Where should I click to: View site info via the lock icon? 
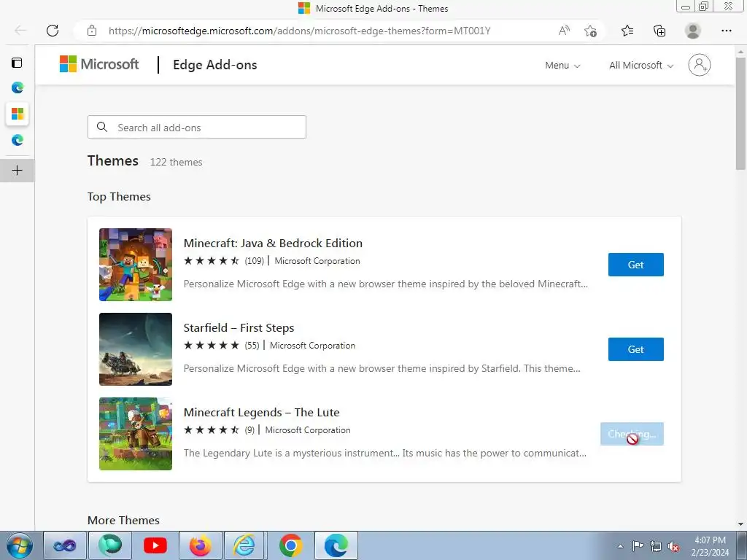point(92,31)
